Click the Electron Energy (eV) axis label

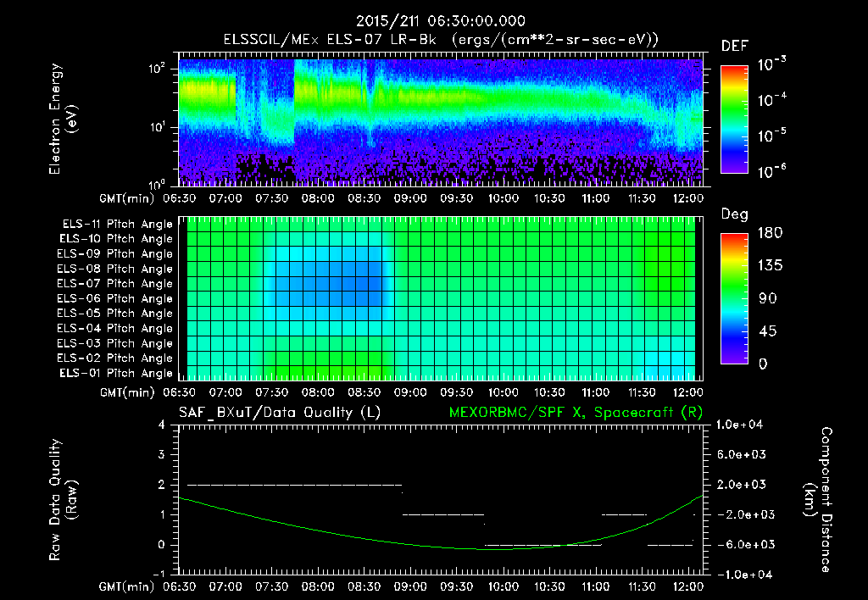click(63, 119)
